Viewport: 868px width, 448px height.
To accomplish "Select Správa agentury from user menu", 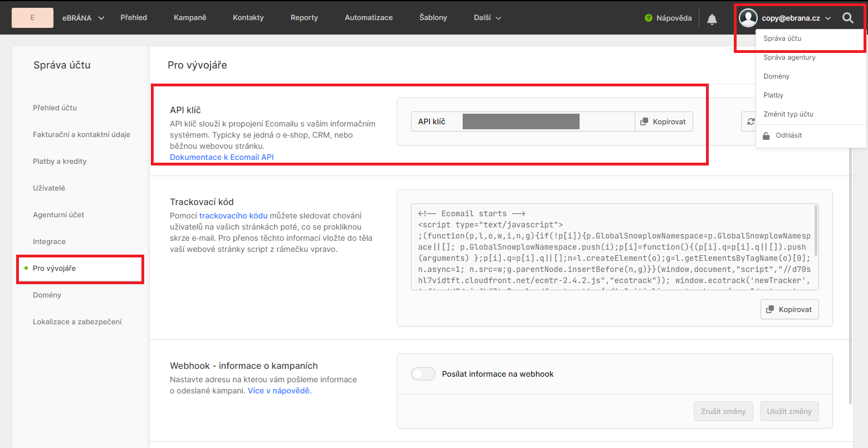I will coord(789,57).
